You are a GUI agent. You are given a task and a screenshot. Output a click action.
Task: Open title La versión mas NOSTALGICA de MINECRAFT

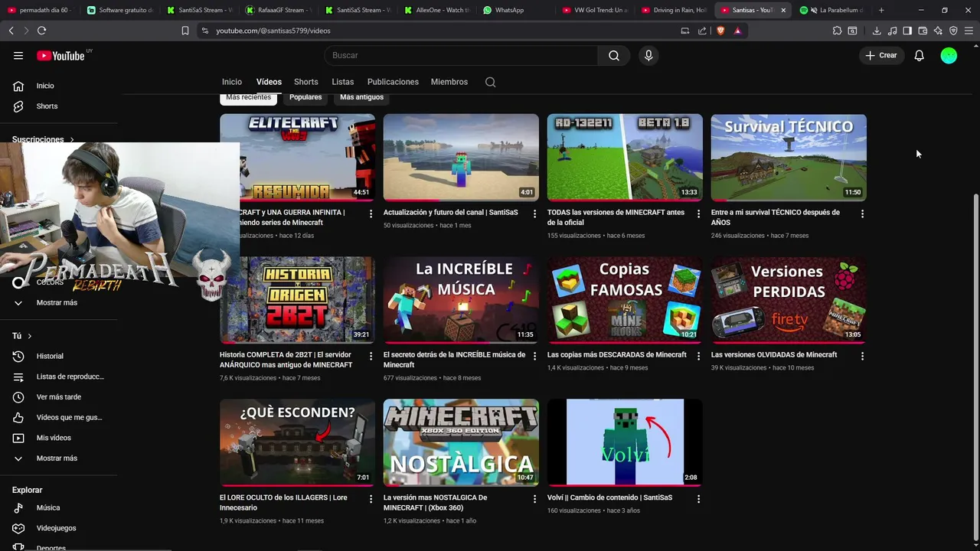[435, 503]
